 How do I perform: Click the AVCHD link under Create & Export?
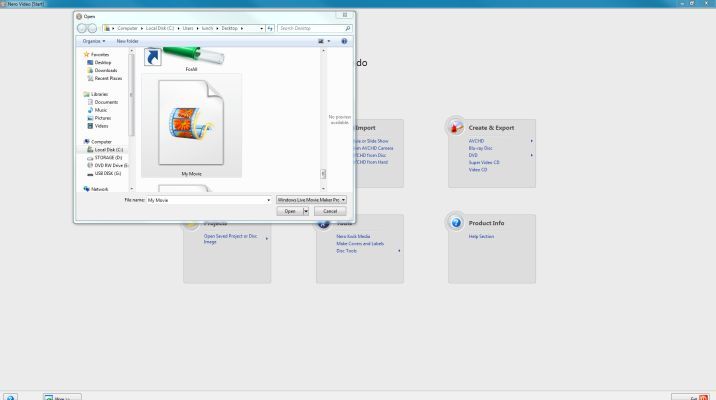[476, 141]
